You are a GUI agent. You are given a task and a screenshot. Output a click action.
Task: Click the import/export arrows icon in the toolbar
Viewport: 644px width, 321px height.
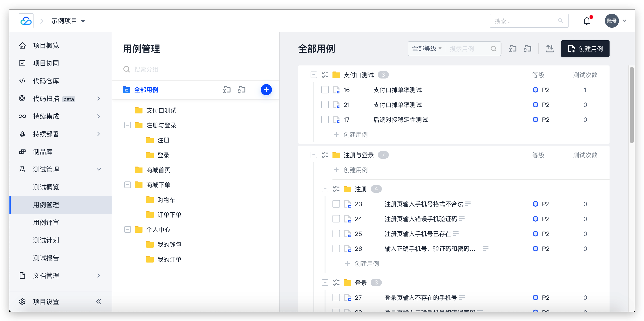549,48
